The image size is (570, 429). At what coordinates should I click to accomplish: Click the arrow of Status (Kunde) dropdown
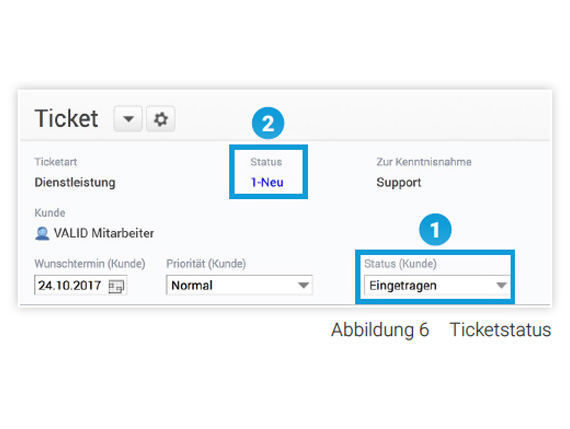(x=501, y=285)
